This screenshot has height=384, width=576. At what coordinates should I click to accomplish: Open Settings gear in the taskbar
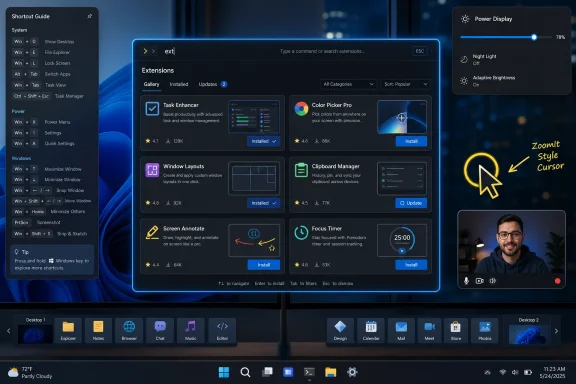point(352,372)
